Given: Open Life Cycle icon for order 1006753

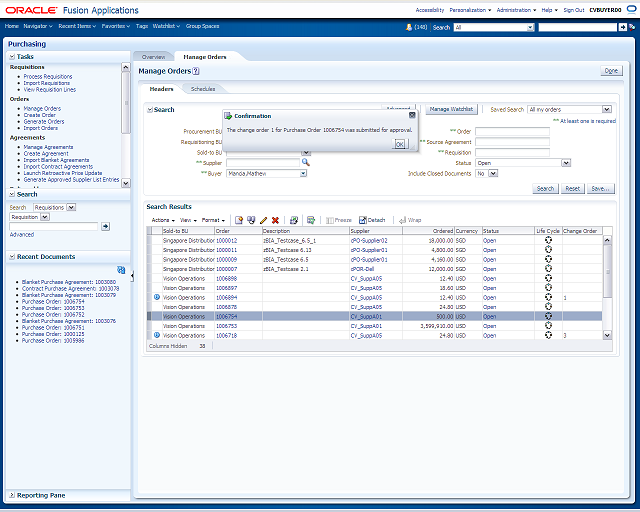Looking at the screenshot, I should [549, 326].
